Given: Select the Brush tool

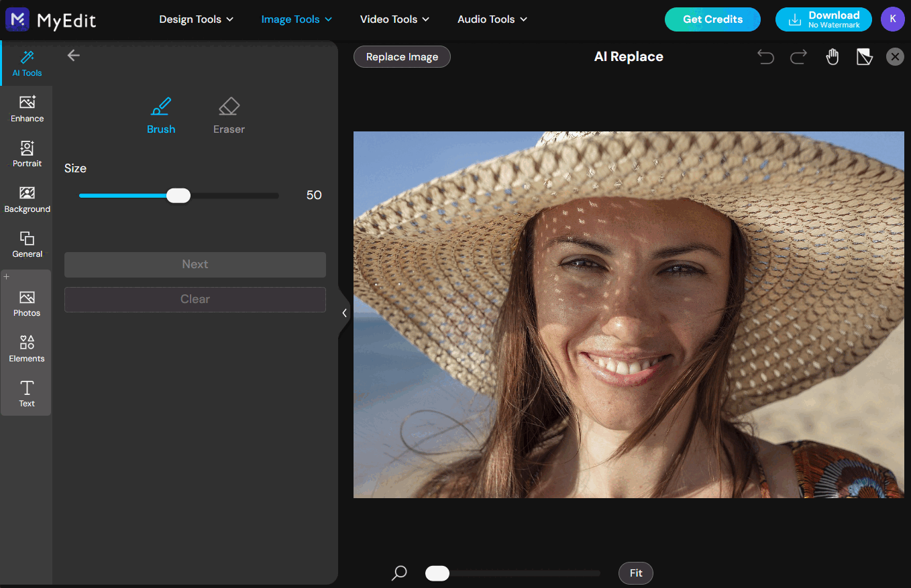Looking at the screenshot, I should coord(161,115).
